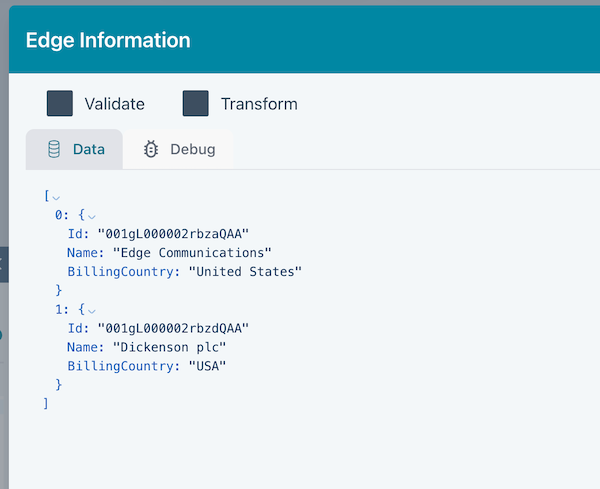This screenshot has width=600, height=489.
Task: Collapse the record 0 object chevron
Action: coord(92,216)
